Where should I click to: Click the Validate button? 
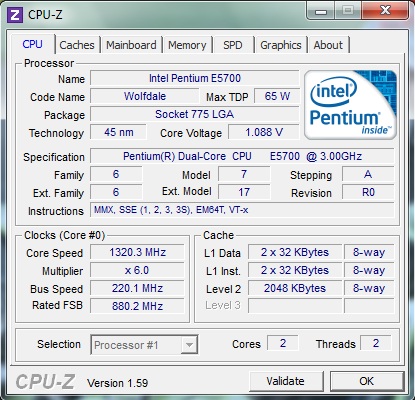tap(286, 381)
